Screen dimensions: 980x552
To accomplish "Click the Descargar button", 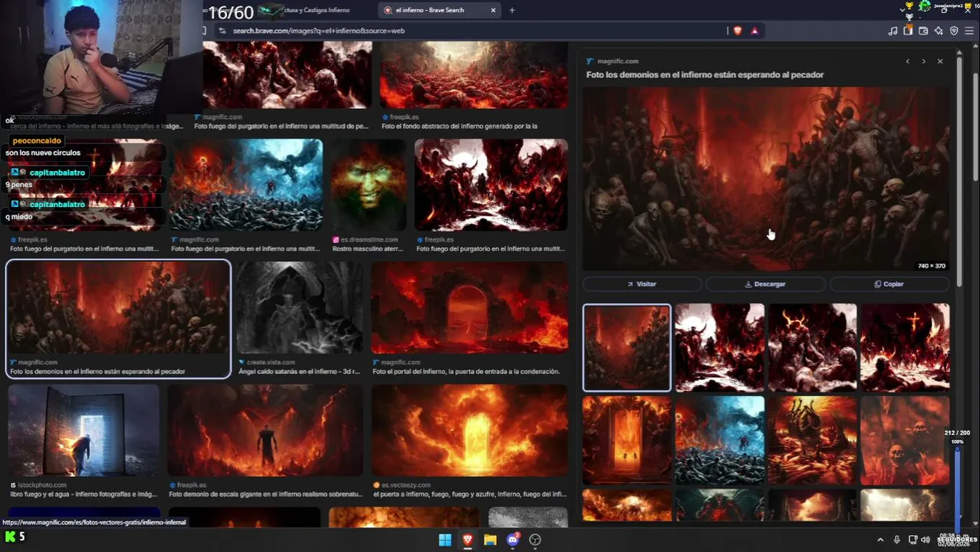I will point(765,284).
